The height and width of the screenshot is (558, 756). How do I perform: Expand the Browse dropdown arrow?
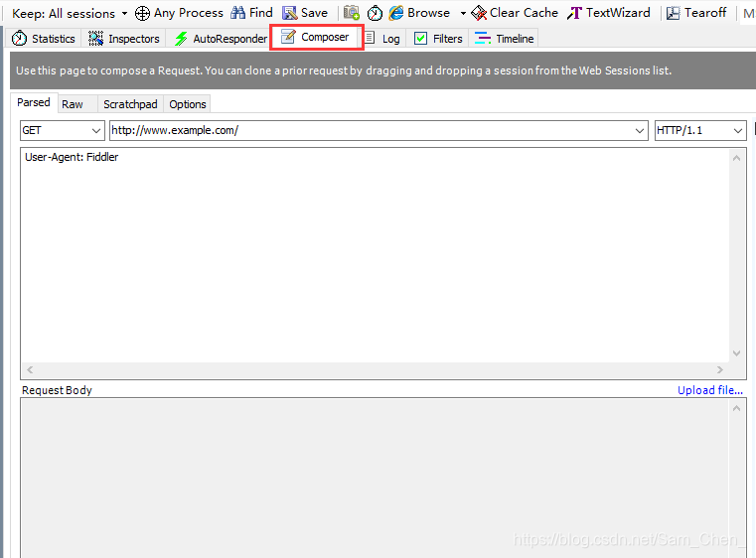click(x=463, y=13)
